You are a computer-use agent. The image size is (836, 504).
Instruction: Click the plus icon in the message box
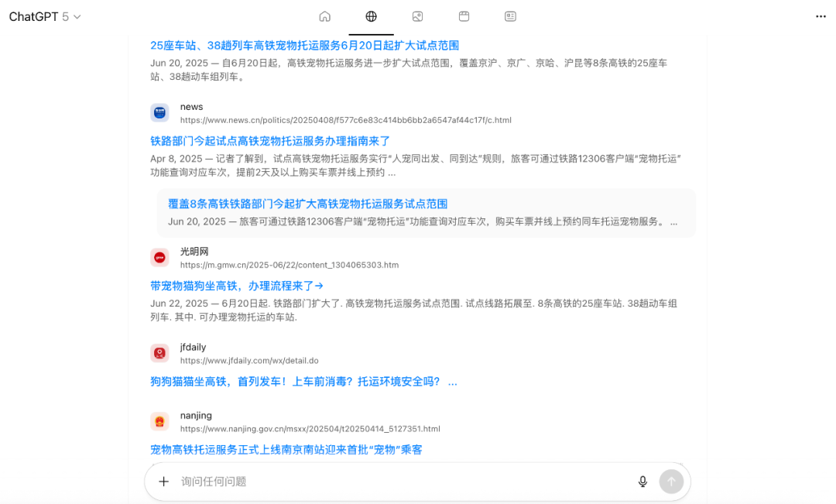tap(163, 481)
